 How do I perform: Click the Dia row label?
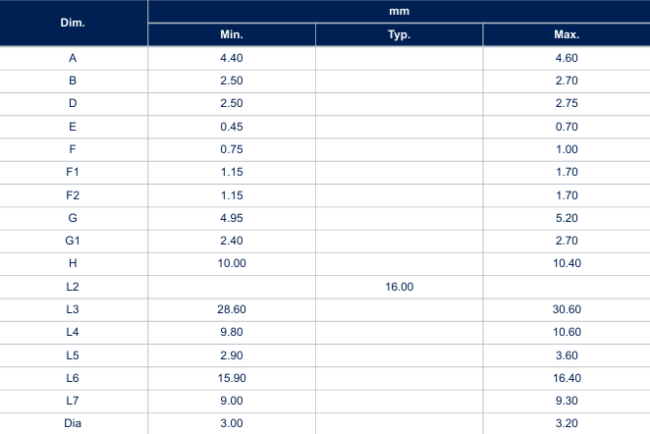pyautogui.click(x=73, y=424)
